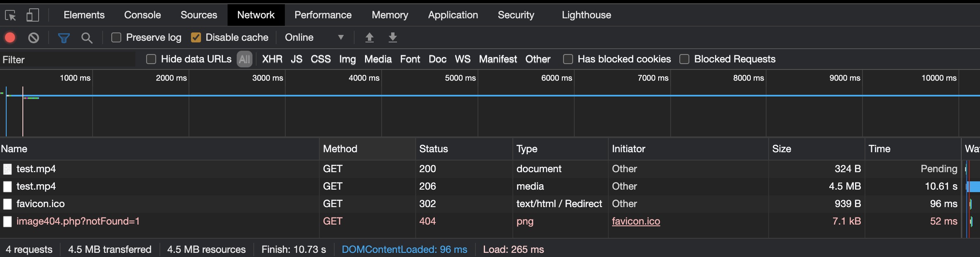Filter requests by JS type
Screen dimensions: 980x257
pos(296,59)
